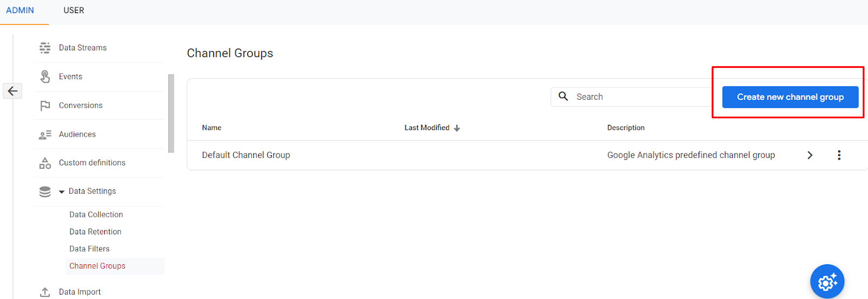Click the Data Import upload icon
868x299 pixels.
tap(45, 292)
